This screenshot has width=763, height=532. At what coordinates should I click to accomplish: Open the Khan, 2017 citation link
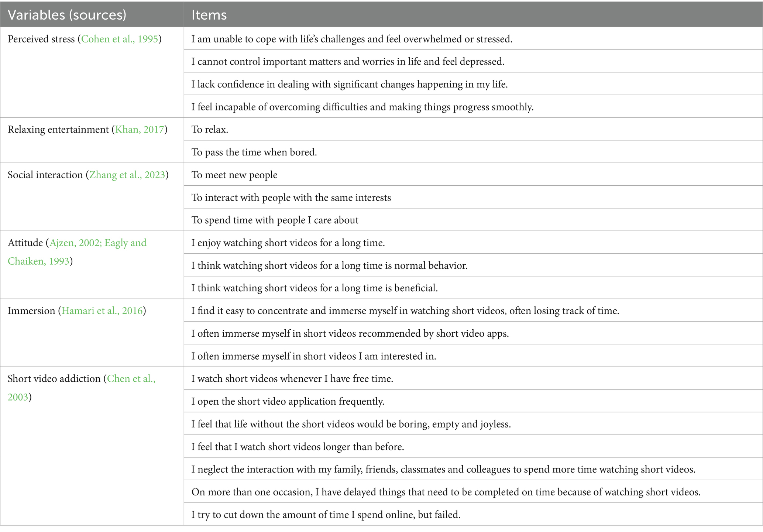140,130
